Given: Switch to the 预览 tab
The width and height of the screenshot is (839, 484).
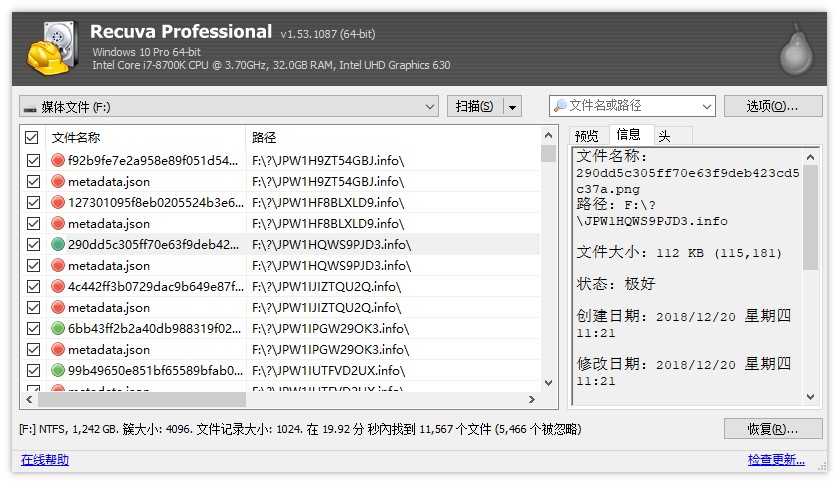Looking at the screenshot, I should 587,136.
